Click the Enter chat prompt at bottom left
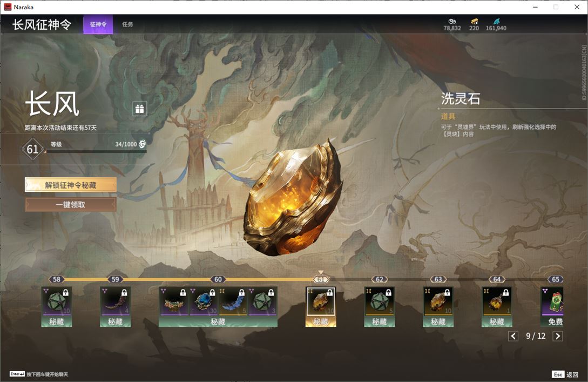 [39, 374]
